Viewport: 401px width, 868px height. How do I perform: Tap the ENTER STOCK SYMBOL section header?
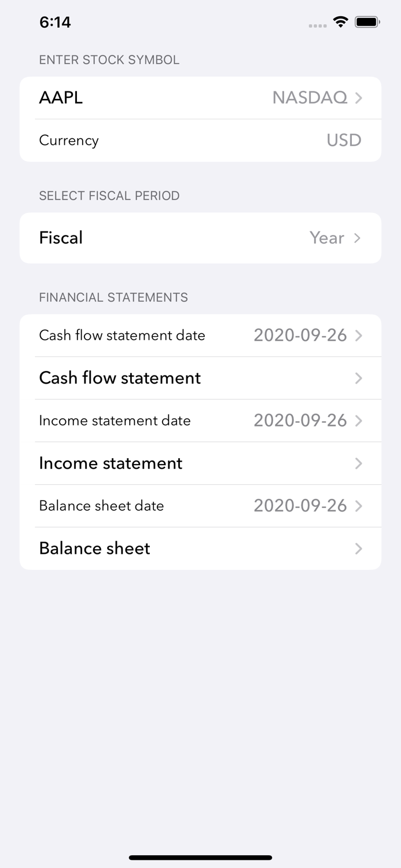pos(109,60)
